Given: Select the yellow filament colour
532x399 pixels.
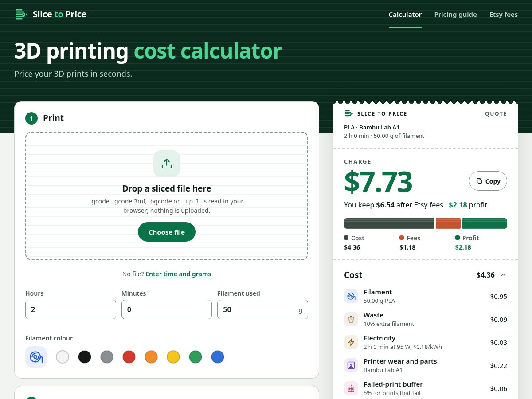Looking at the screenshot, I should point(173,357).
